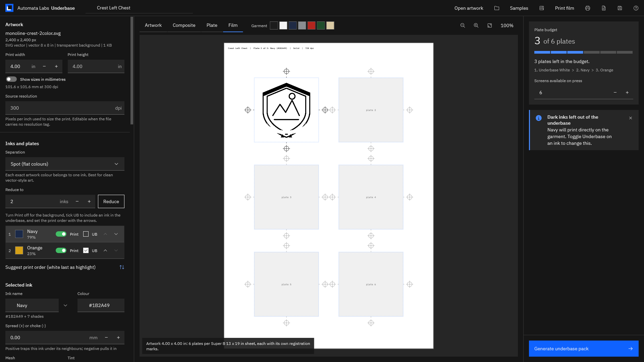Screen dimensions: 644x362
Task: Click the image icon beside Samples
Action: pos(542,8)
